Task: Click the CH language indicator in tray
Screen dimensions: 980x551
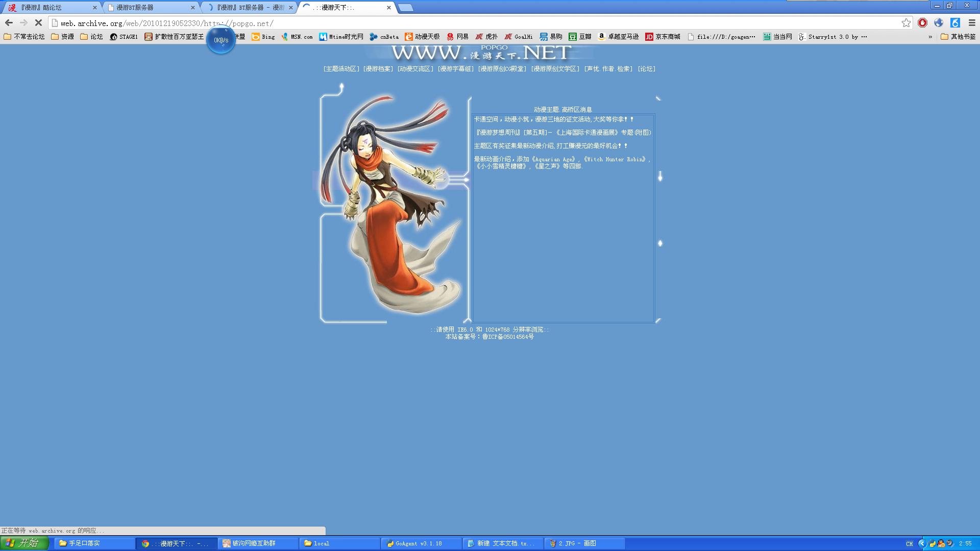Action: coord(910,544)
